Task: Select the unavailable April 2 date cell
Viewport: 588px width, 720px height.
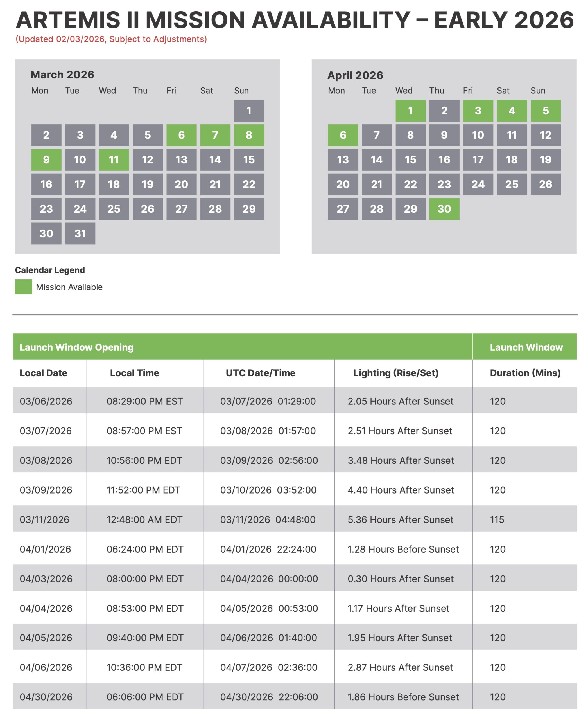Action: [444, 111]
